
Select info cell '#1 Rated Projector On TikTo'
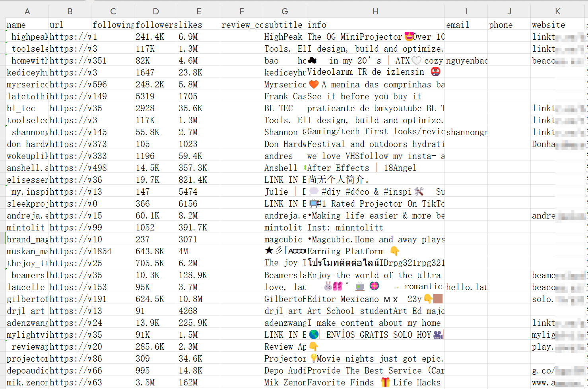point(375,203)
